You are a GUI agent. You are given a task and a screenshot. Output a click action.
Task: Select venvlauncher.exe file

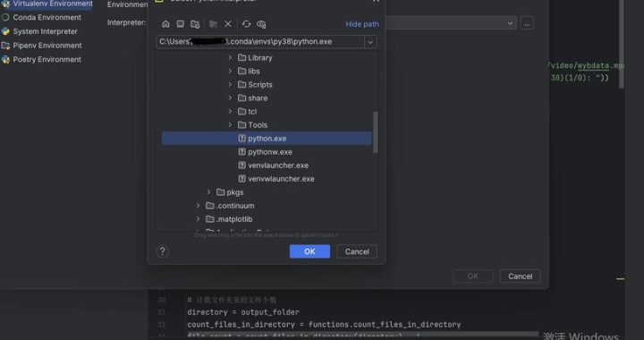[267, 166]
